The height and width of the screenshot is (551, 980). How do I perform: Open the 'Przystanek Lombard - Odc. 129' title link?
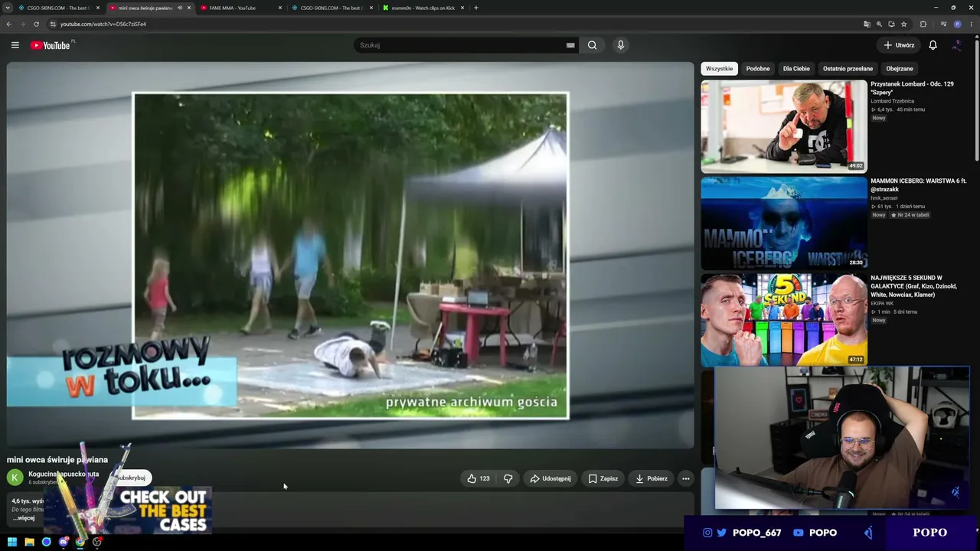(912, 88)
